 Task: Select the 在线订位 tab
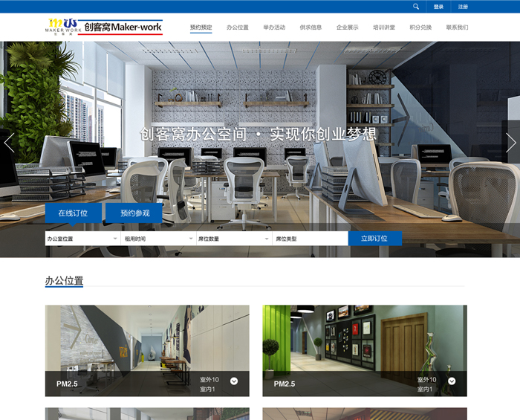point(73,213)
